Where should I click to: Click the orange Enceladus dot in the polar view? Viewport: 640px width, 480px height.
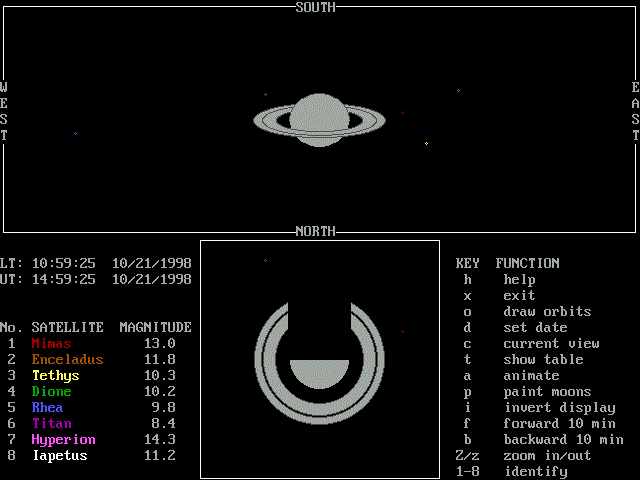[x=265, y=260]
